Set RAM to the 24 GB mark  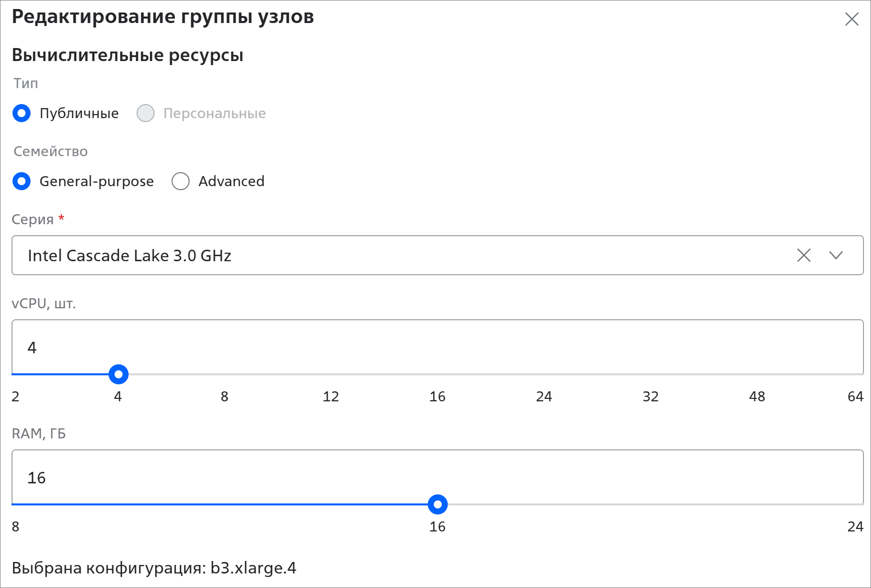click(x=862, y=504)
